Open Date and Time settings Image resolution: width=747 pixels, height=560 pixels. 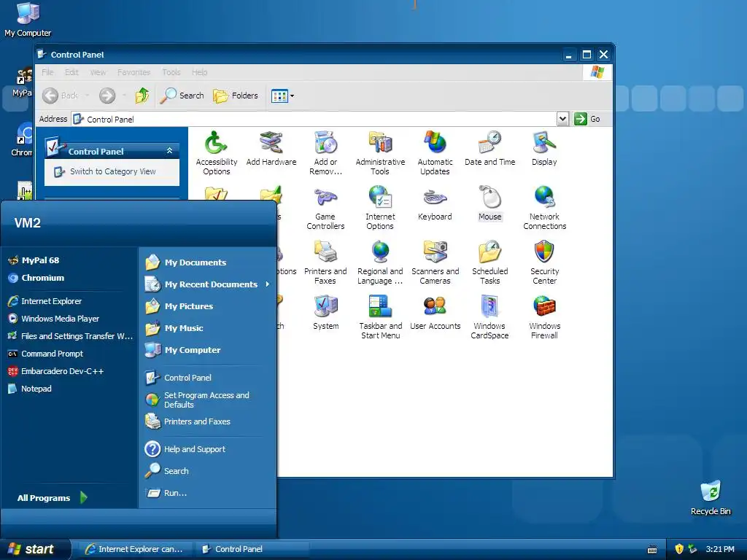(489, 149)
